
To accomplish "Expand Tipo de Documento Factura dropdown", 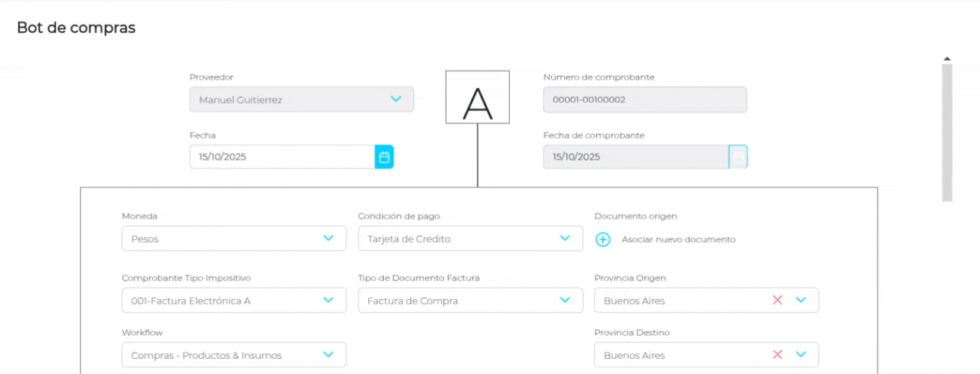I will click(565, 300).
